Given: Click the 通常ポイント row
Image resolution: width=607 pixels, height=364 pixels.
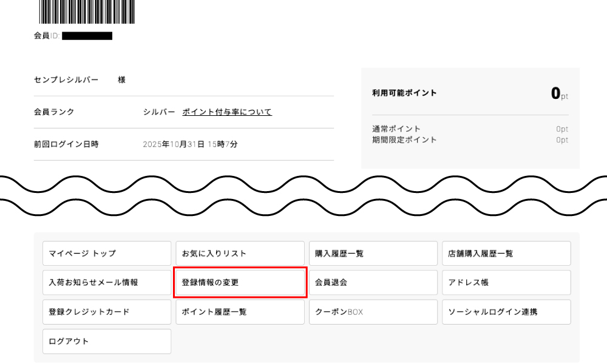Looking at the screenshot, I should (470, 129).
